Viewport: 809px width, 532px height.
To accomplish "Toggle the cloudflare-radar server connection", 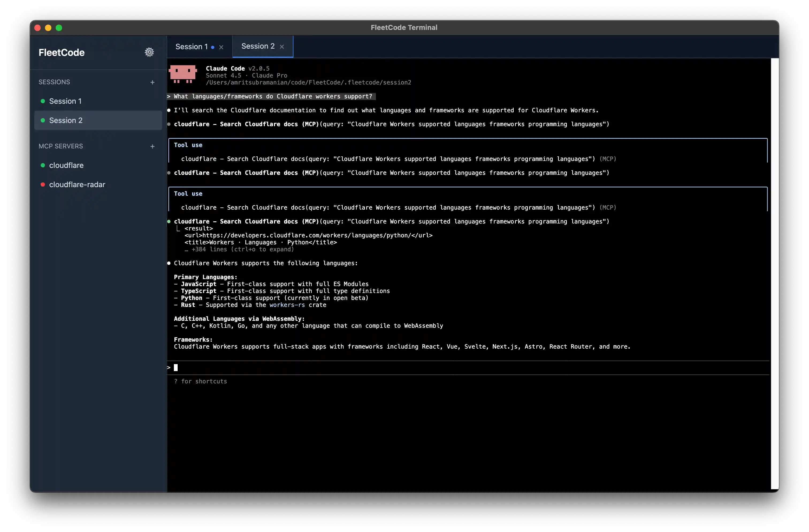I will point(77,184).
